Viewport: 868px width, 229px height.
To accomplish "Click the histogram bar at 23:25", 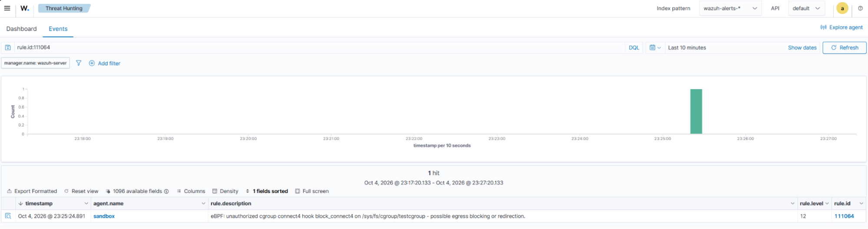I will [696, 111].
